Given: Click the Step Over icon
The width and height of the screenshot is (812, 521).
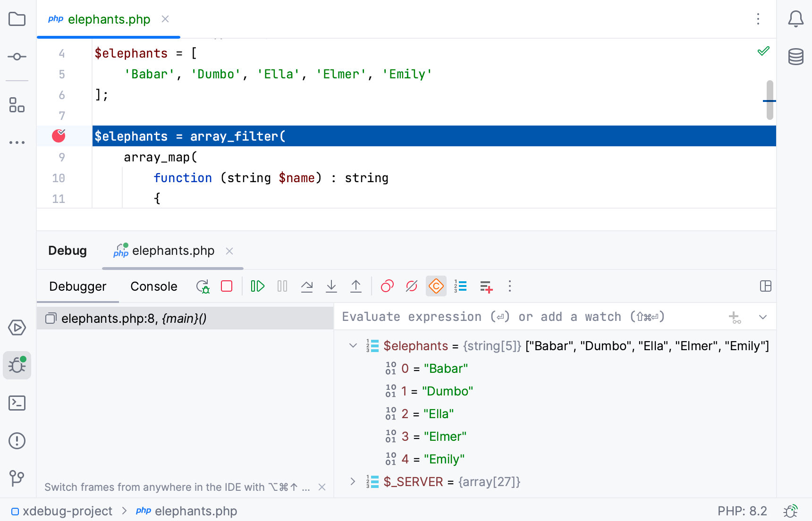Looking at the screenshot, I should 307,286.
